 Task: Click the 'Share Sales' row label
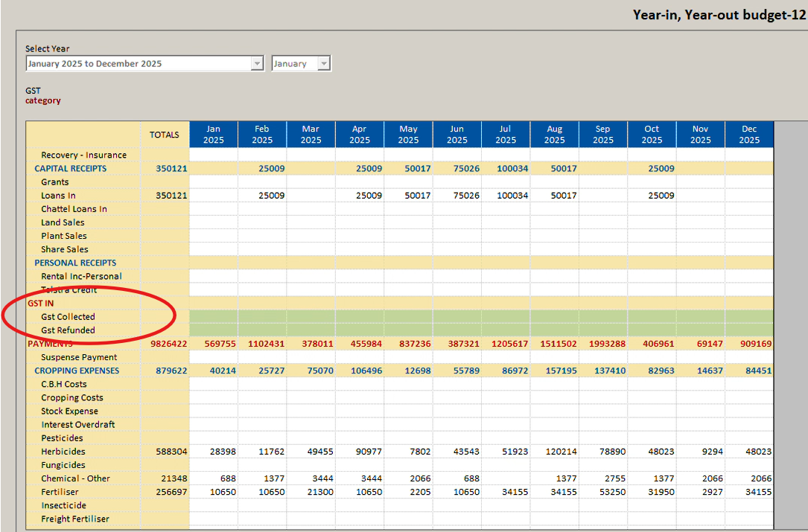click(64, 249)
